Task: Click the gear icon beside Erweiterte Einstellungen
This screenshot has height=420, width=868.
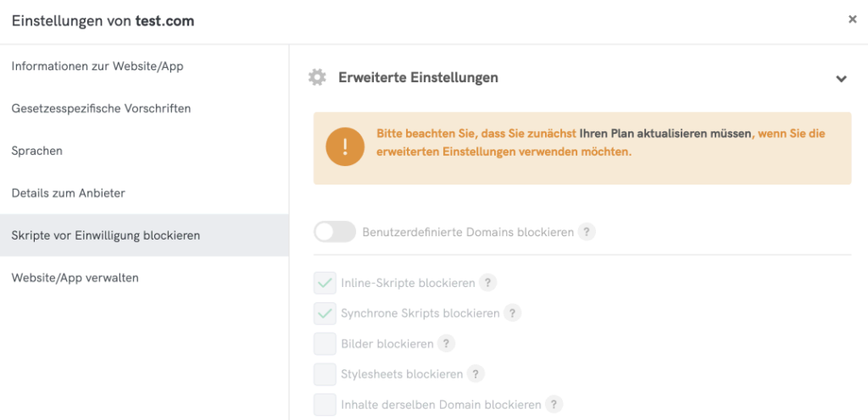Action: 317,78
